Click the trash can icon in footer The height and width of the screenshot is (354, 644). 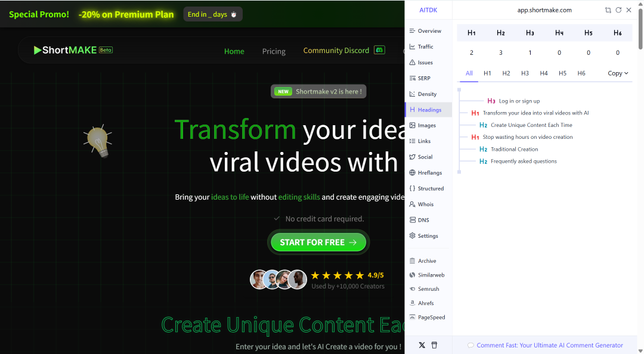pyautogui.click(x=434, y=345)
